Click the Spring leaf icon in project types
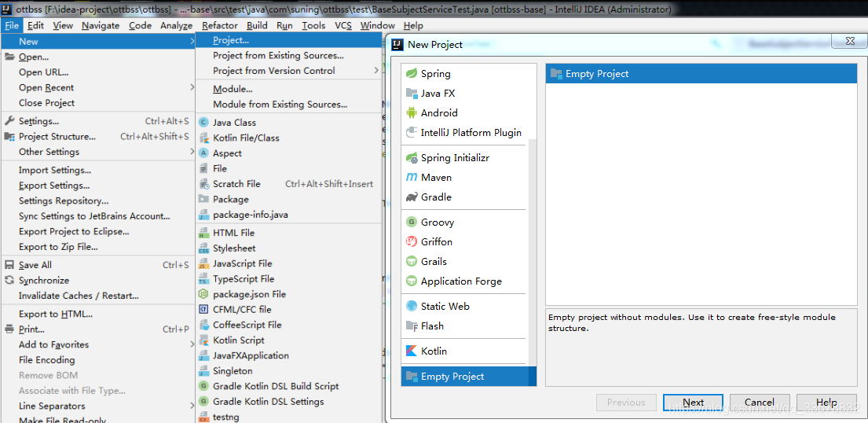The image size is (868, 423). (412, 74)
